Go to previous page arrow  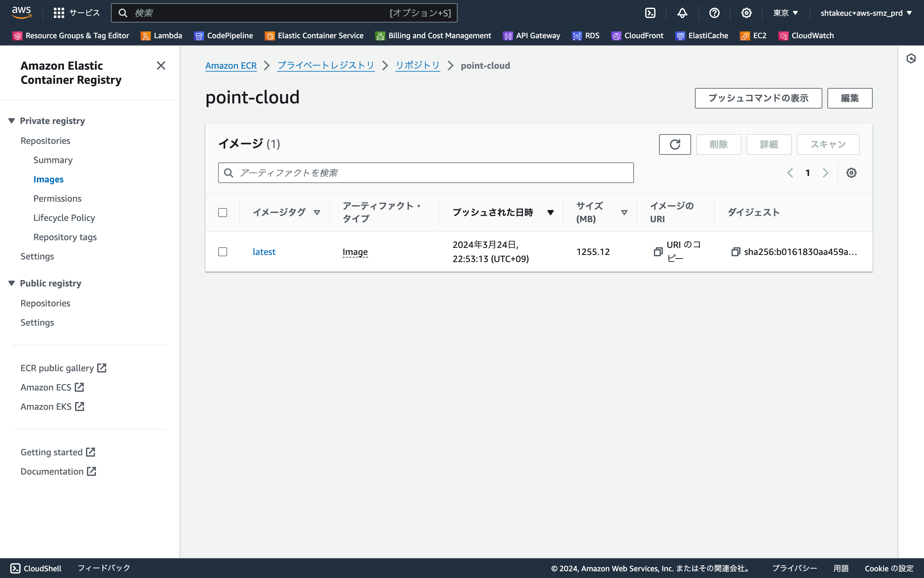pos(790,173)
